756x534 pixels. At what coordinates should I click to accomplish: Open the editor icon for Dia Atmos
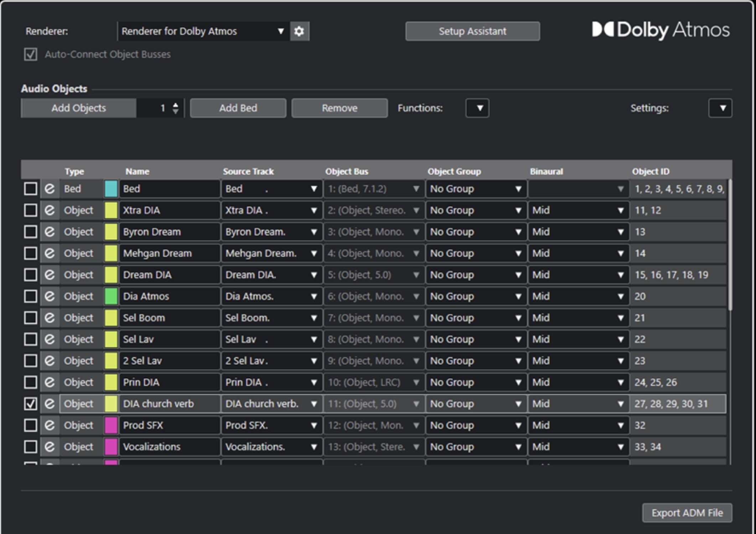coord(50,296)
